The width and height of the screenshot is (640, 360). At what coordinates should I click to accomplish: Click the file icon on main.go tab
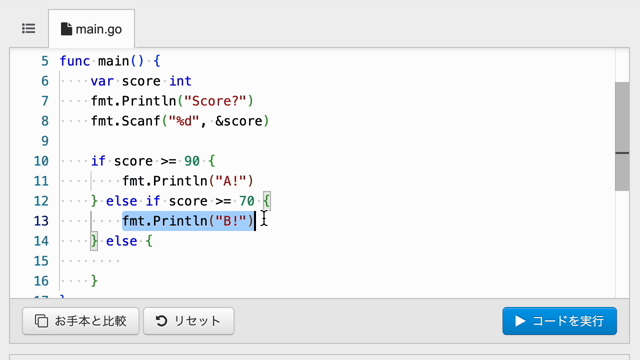tap(66, 29)
